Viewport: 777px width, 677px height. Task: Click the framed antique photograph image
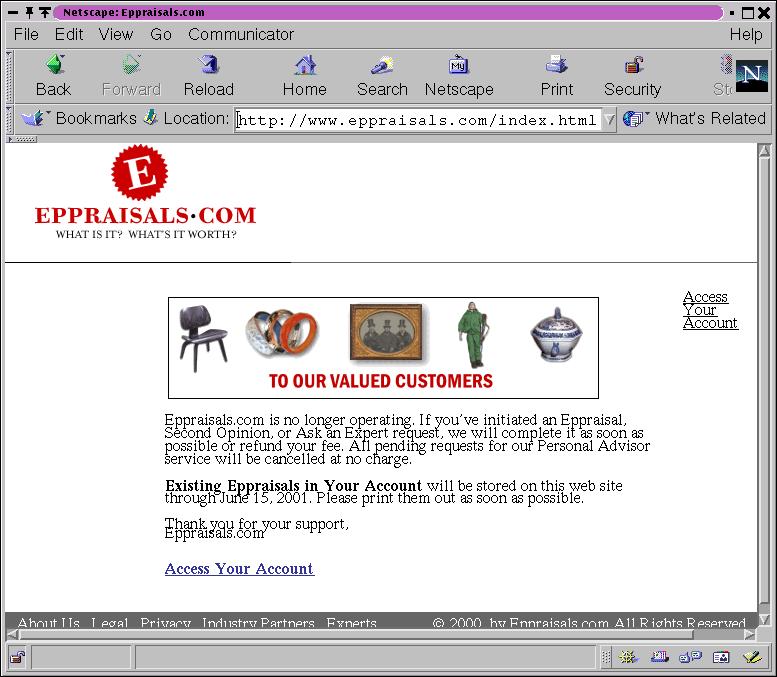coord(386,333)
